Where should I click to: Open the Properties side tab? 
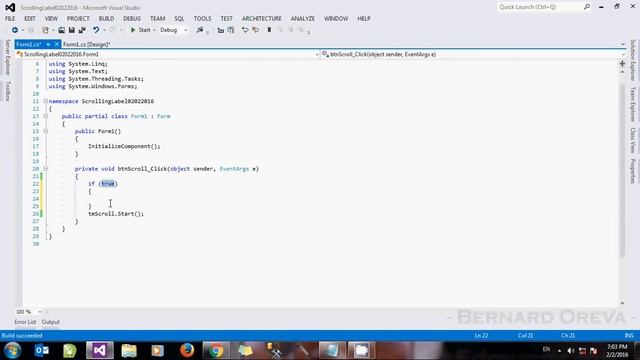point(633,171)
